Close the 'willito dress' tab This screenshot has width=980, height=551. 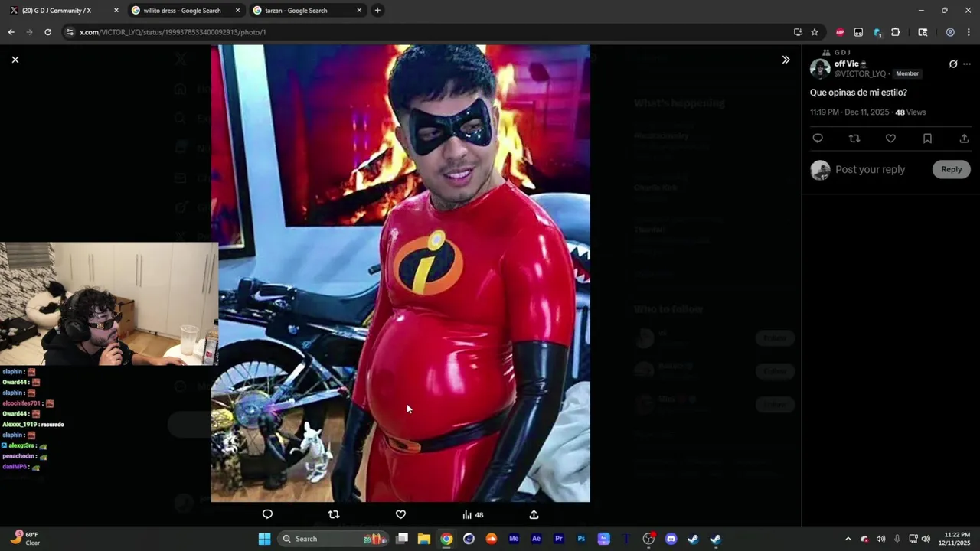[x=237, y=11]
